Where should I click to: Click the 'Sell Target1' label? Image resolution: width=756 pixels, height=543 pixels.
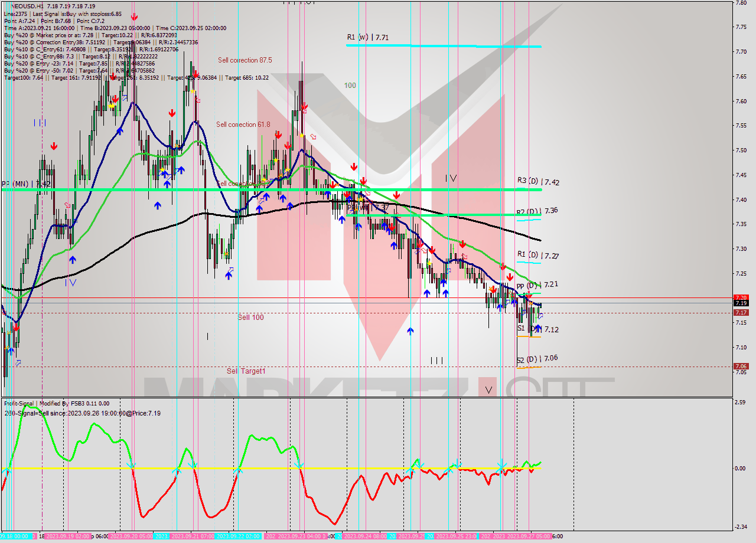(246, 371)
